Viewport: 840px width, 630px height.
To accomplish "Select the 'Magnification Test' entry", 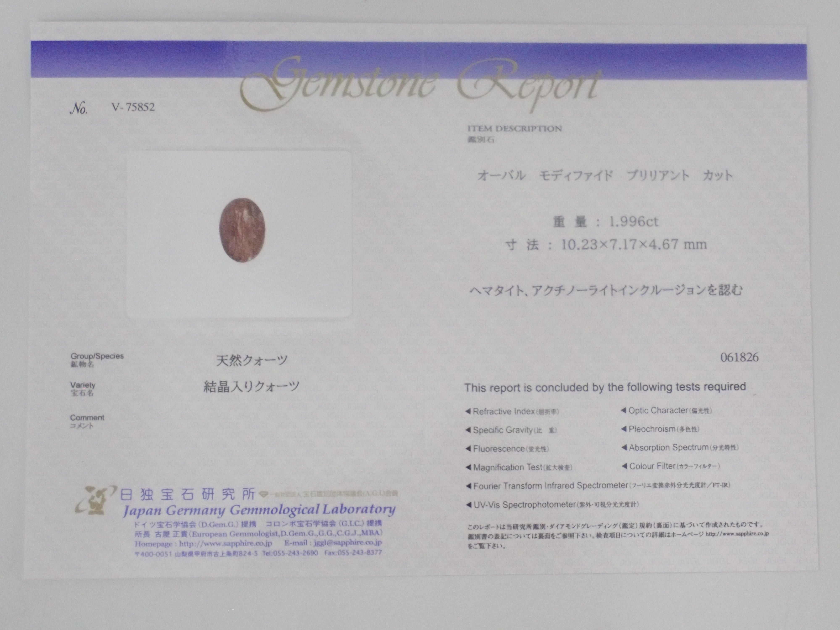I will tap(519, 467).
